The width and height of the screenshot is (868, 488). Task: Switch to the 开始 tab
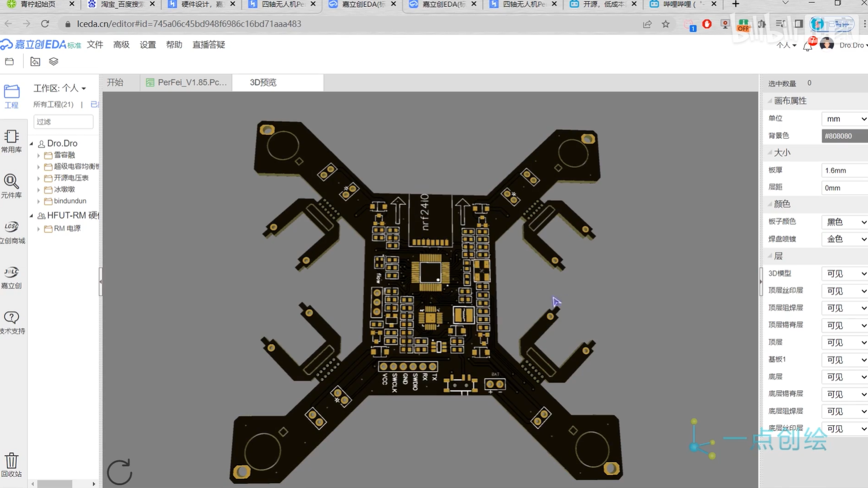tap(115, 82)
